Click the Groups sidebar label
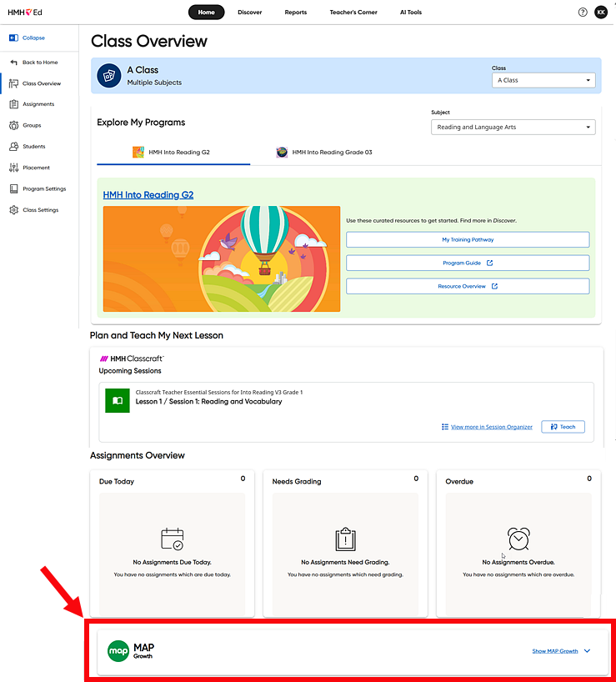Screen dimensions: 616x682 click(32, 125)
